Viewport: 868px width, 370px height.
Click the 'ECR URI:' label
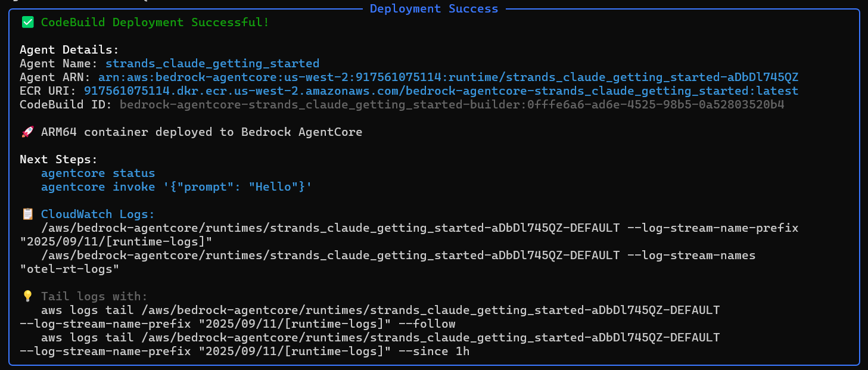[x=48, y=91]
